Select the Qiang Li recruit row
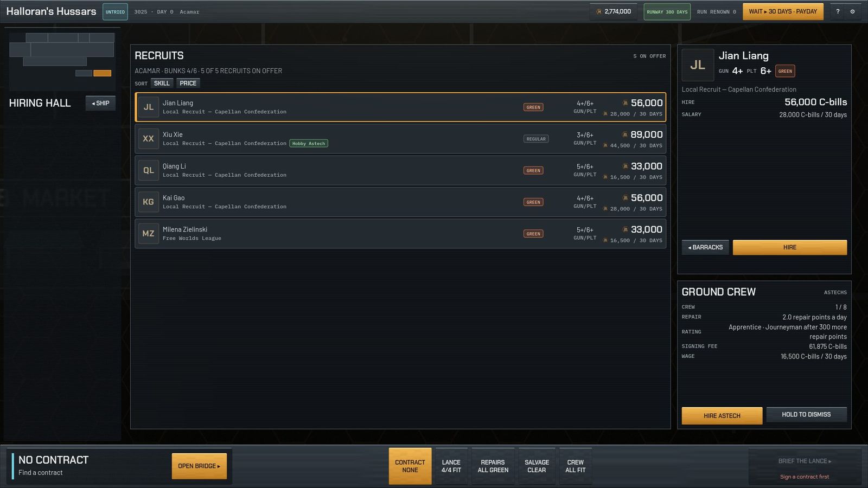 [x=400, y=170]
